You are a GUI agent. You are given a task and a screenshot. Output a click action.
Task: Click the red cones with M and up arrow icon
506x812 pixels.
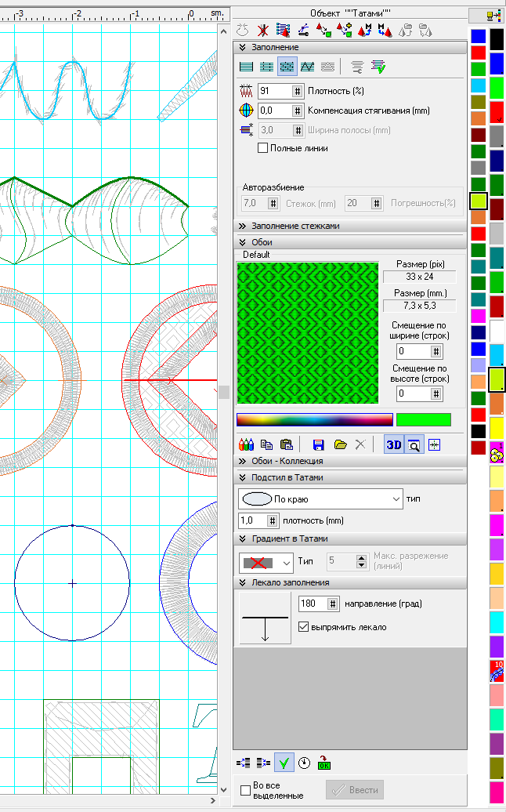click(364, 31)
